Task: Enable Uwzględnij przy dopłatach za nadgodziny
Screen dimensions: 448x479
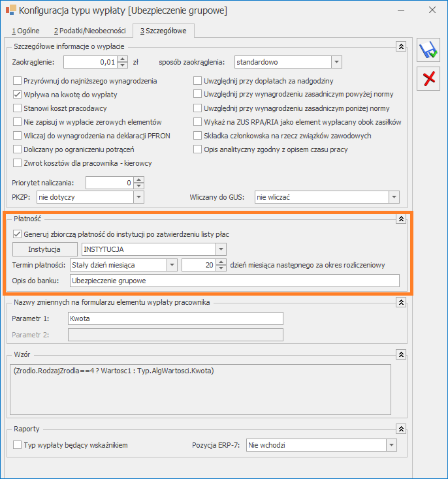Action: tap(197, 81)
